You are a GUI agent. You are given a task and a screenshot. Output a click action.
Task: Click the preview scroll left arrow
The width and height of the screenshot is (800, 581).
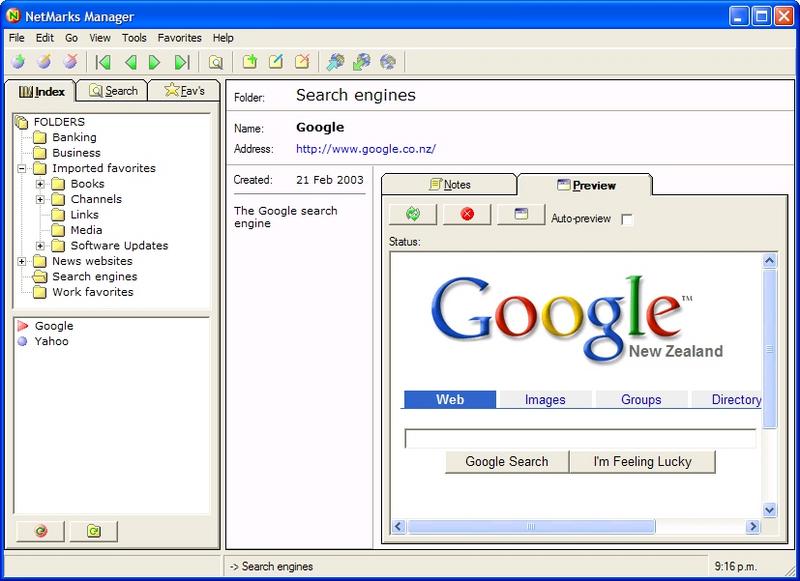tap(398, 526)
